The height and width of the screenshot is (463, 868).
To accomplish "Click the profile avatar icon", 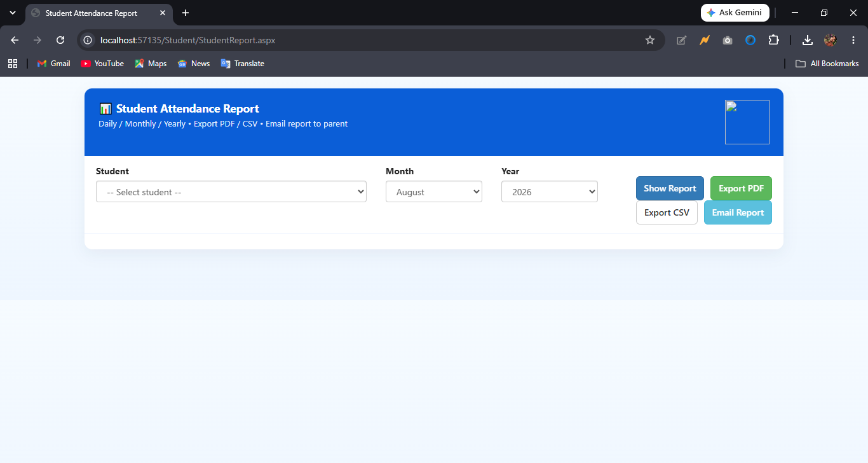I will [x=831, y=40].
